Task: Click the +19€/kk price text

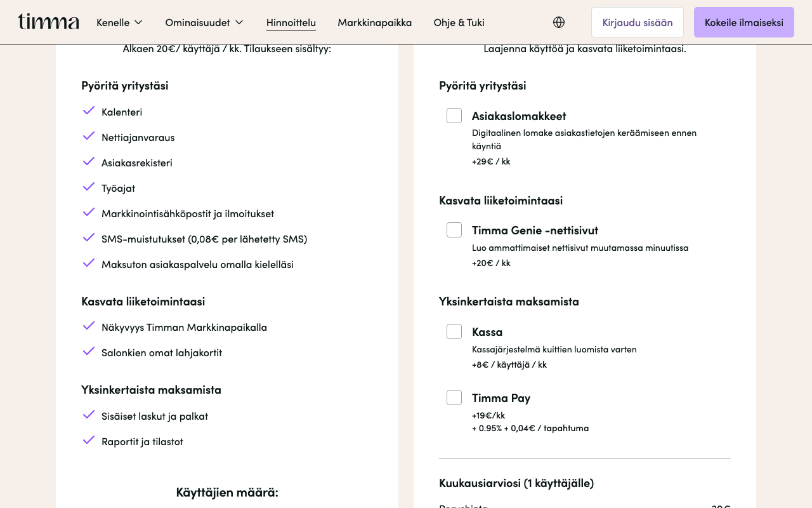Action: tap(488, 415)
